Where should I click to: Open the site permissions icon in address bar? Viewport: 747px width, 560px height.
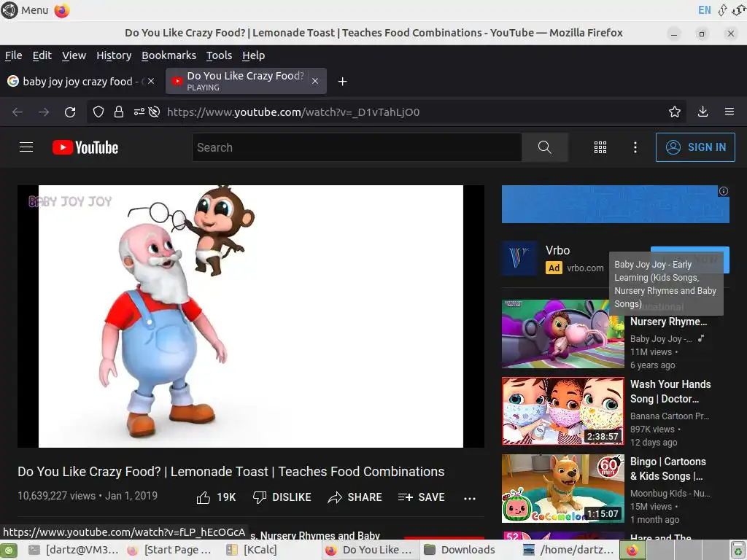click(139, 112)
